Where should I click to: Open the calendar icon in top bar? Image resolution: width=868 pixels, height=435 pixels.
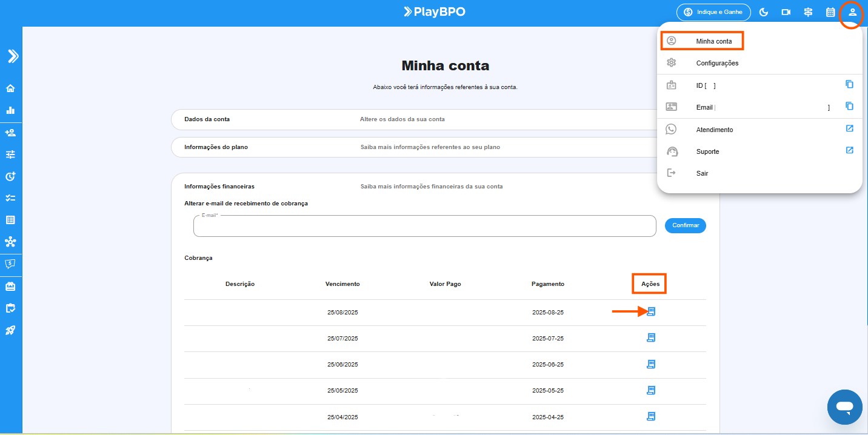tap(830, 12)
